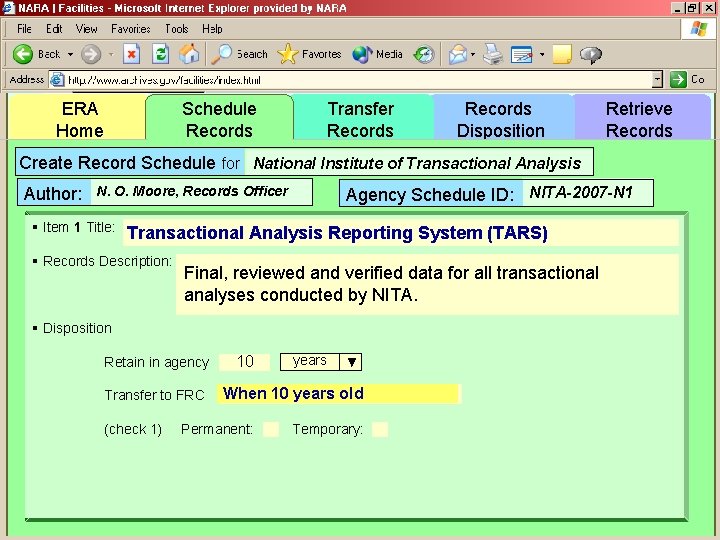
Task: Click the Go green arrow button
Action: pyautogui.click(x=678, y=79)
